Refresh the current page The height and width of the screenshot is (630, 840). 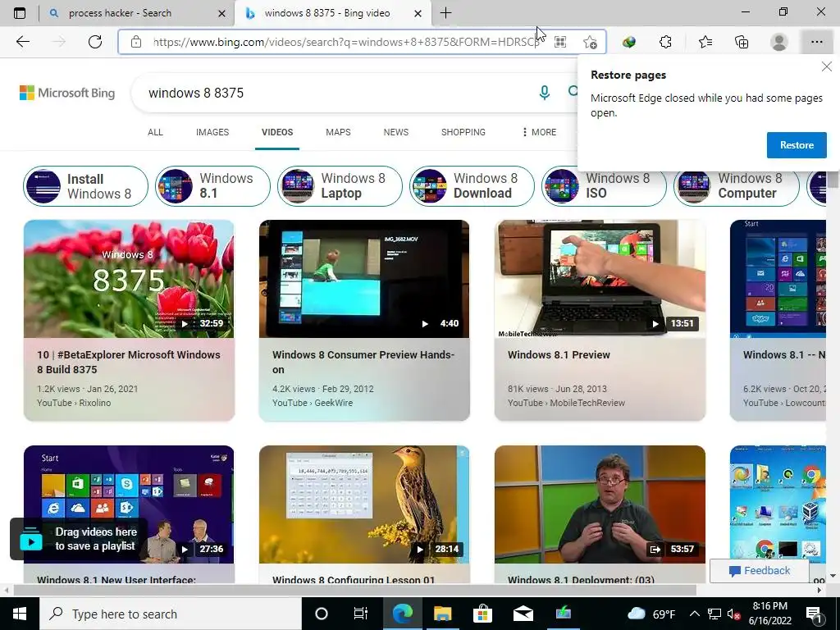click(x=95, y=42)
